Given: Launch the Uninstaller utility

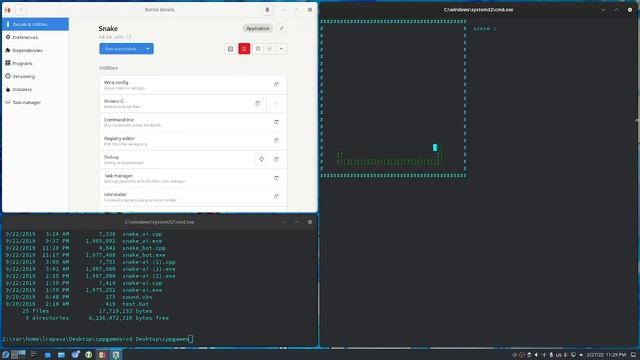Looking at the screenshot, I should (276, 196).
